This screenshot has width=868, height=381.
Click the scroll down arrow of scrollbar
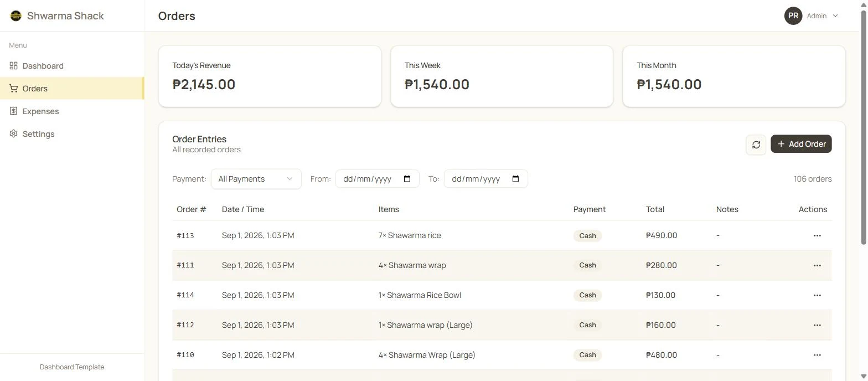863,376
